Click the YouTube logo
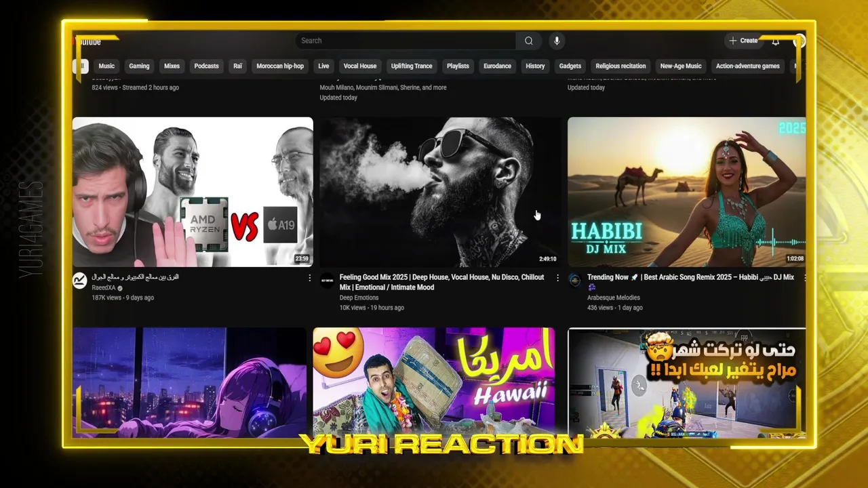This screenshot has height=488, width=868. (87, 41)
